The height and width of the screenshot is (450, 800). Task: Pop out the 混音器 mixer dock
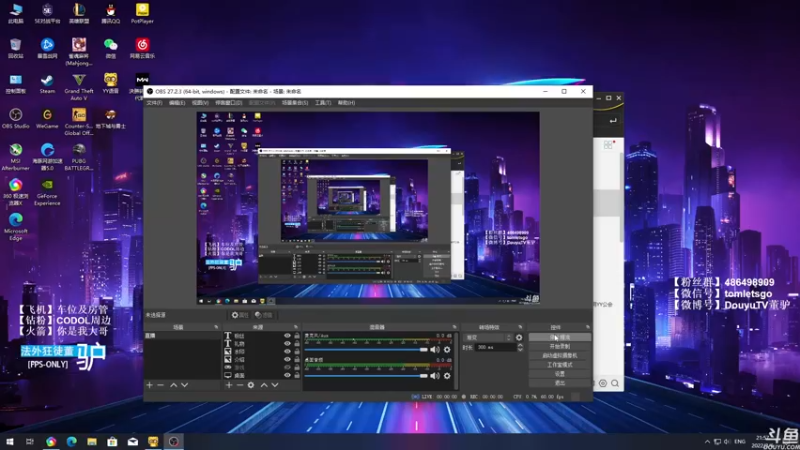point(454,327)
